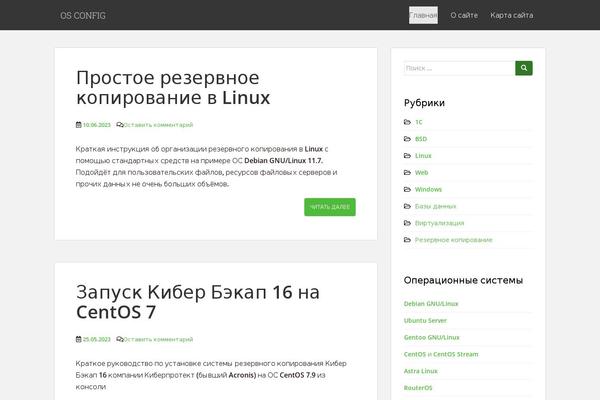Click folder icon beside Linux category
Image resolution: width=600 pixels, height=400 pixels.
[x=407, y=156]
